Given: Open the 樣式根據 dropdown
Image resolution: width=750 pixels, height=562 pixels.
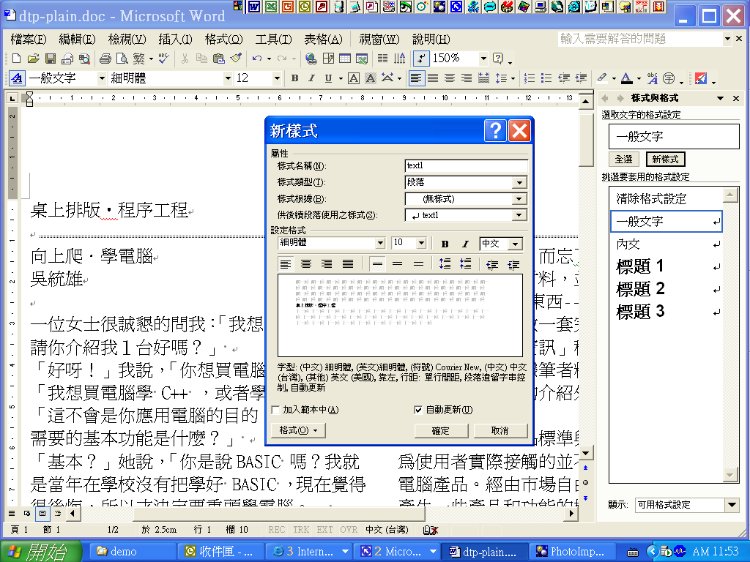Looking at the screenshot, I should 519,199.
